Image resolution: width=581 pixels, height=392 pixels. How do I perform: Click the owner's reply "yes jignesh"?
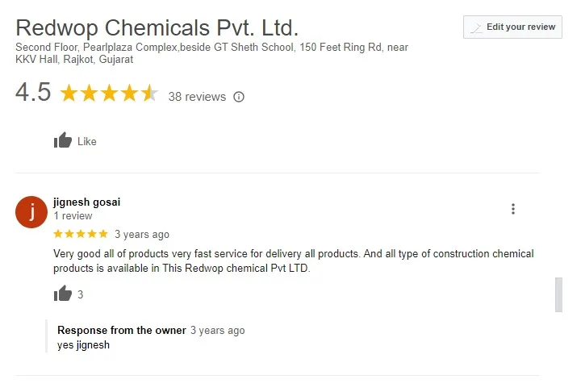pyautogui.click(x=83, y=345)
